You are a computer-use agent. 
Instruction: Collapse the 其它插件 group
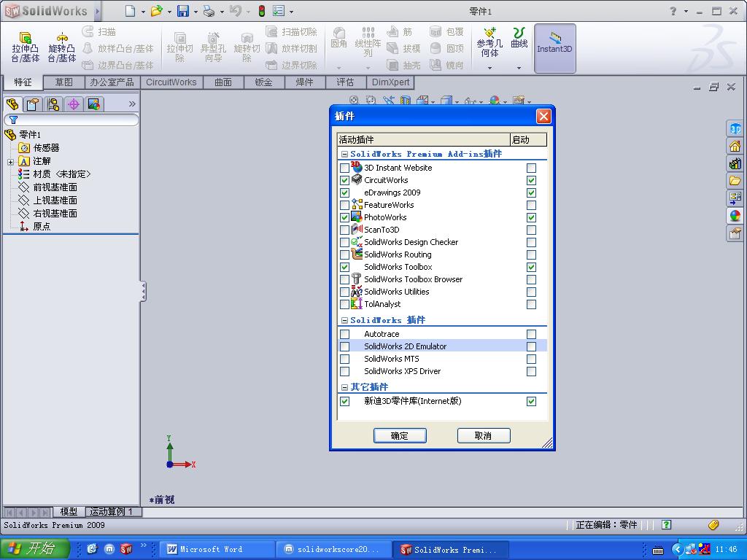click(344, 388)
